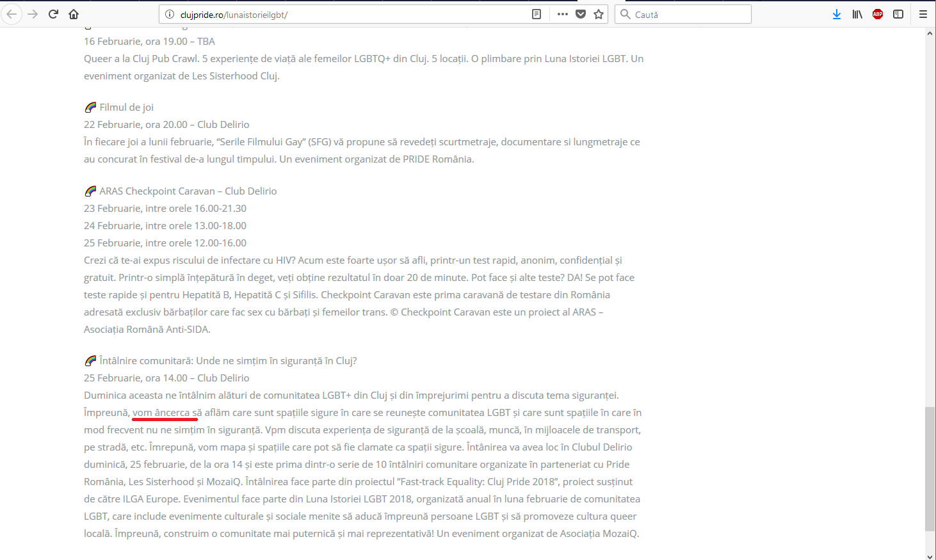Open the Library menu

857,14
